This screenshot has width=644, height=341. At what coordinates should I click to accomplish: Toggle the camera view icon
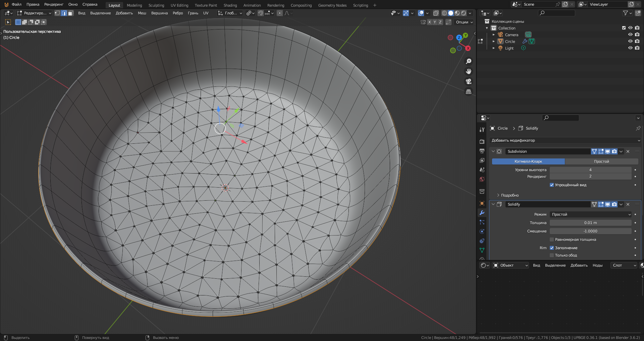point(469,81)
